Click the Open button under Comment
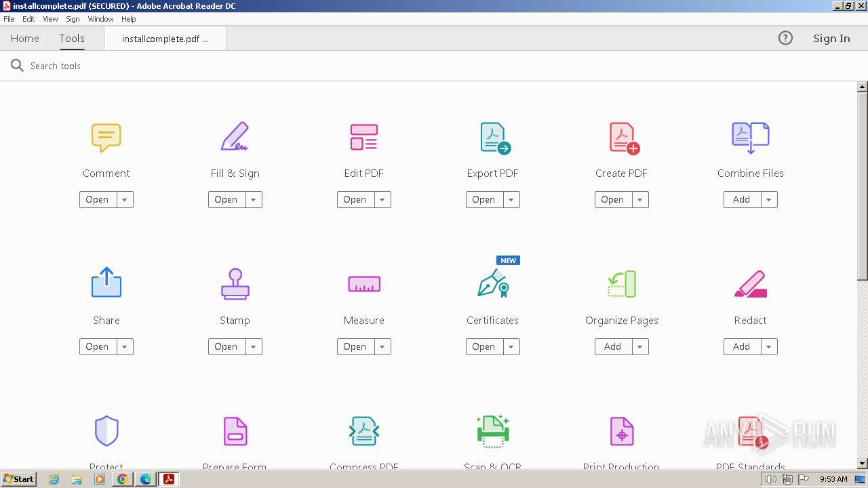This screenshot has height=488, width=868. point(98,199)
